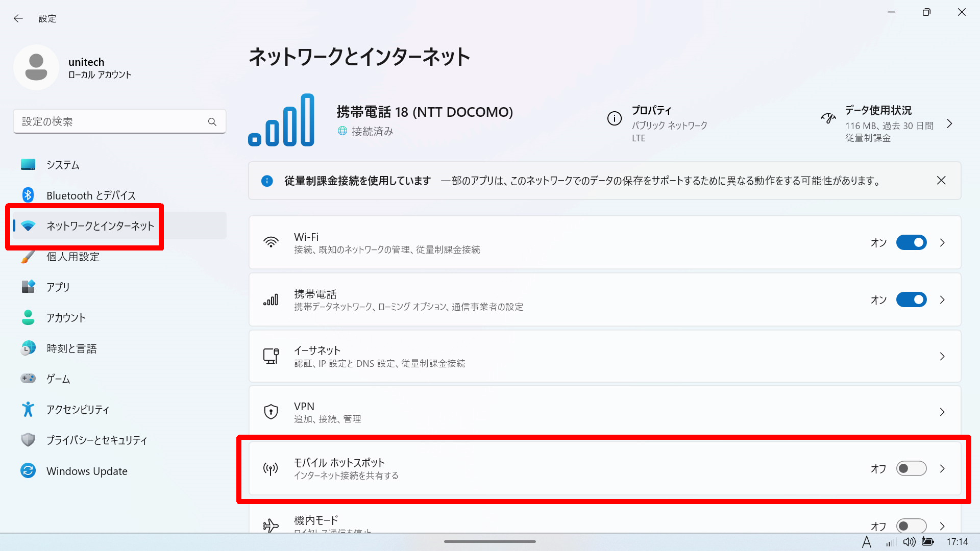The image size is (980, 551).
Task: Click the back arrow in Settings
Action: [18, 18]
